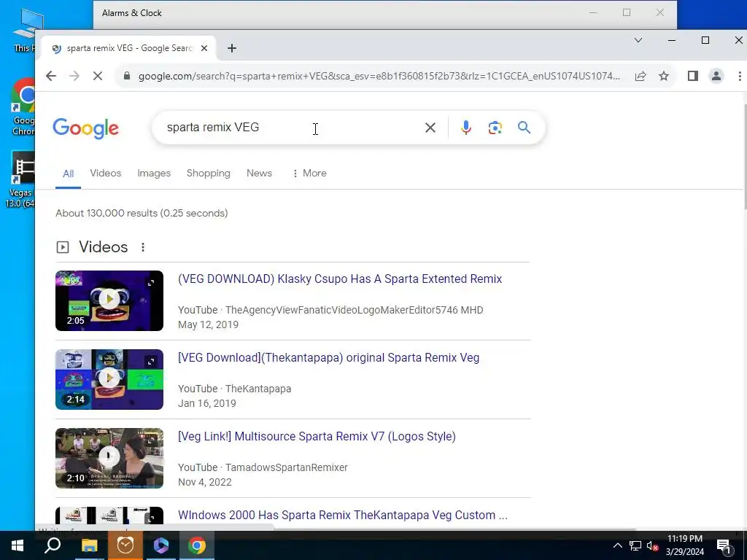Open the tab search dropdown chevron

point(638,41)
